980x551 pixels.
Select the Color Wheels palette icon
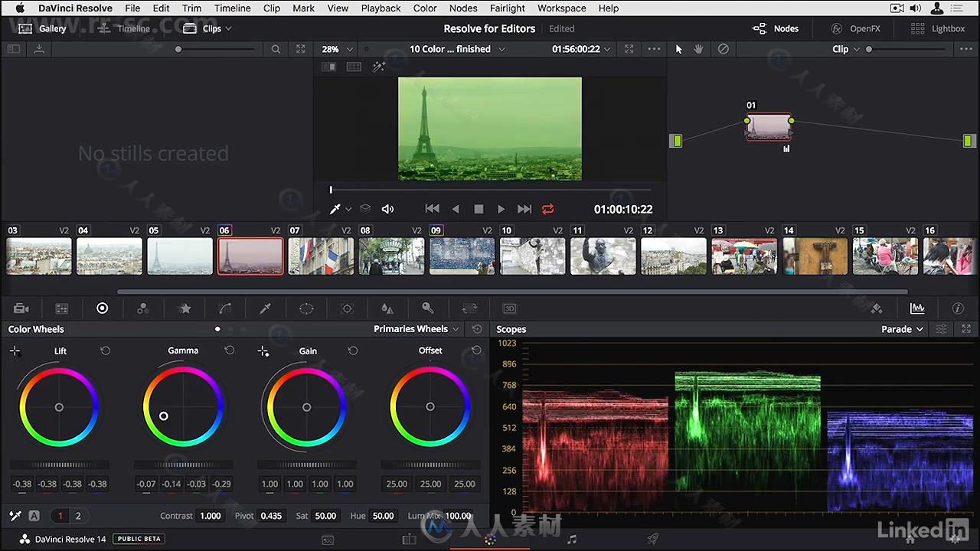click(102, 308)
